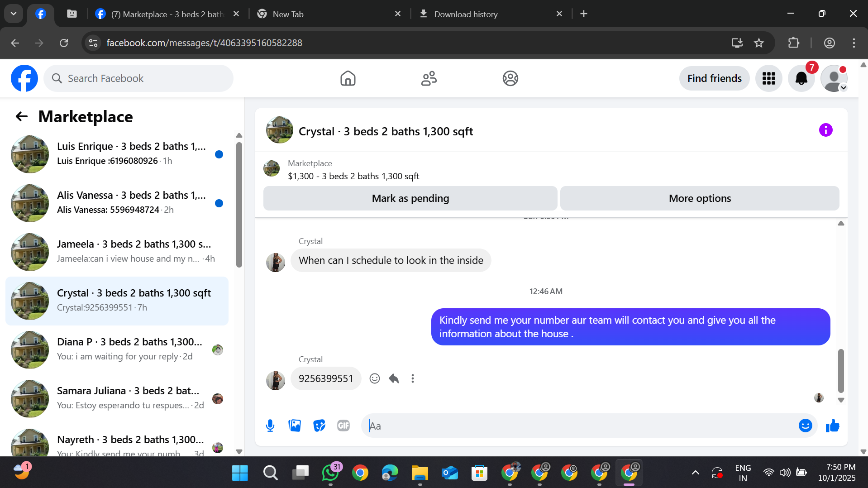The height and width of the screenshot is (488, 868).
Task: Open the Facebook menu grid icon
Action: click(768, 78)
